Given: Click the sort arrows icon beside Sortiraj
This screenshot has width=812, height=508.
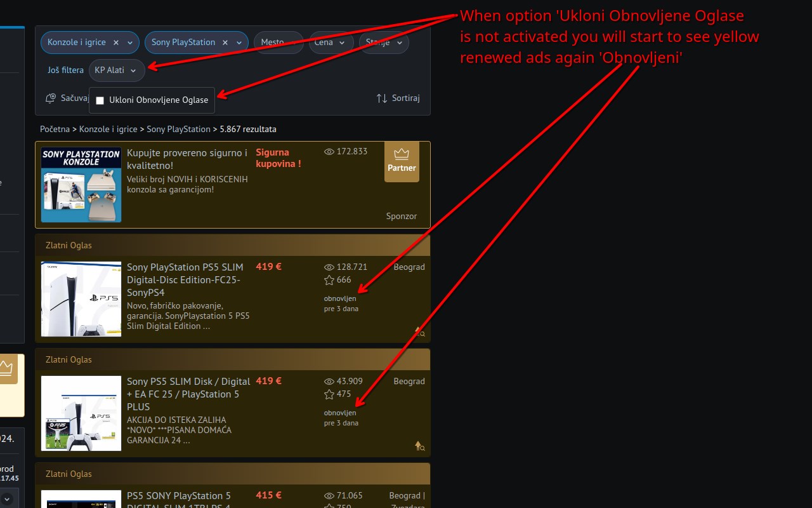Looking at the screenshot, I should [381, 98].
